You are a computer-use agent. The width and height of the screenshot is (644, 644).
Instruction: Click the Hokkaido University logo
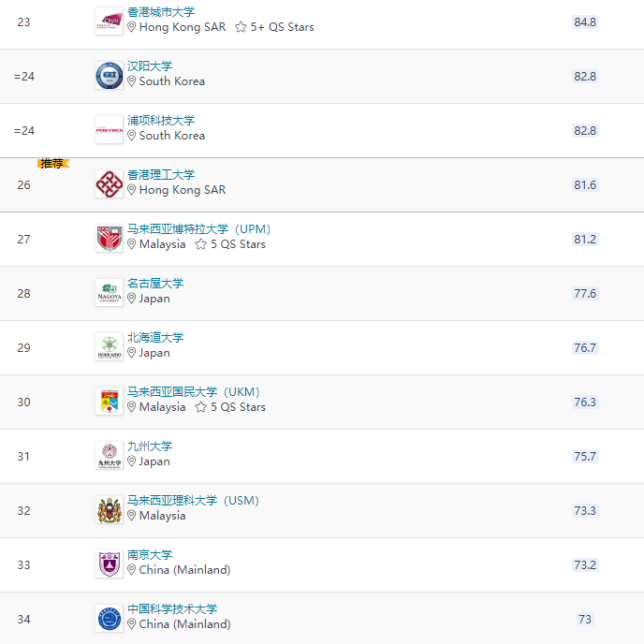point(109,346)
